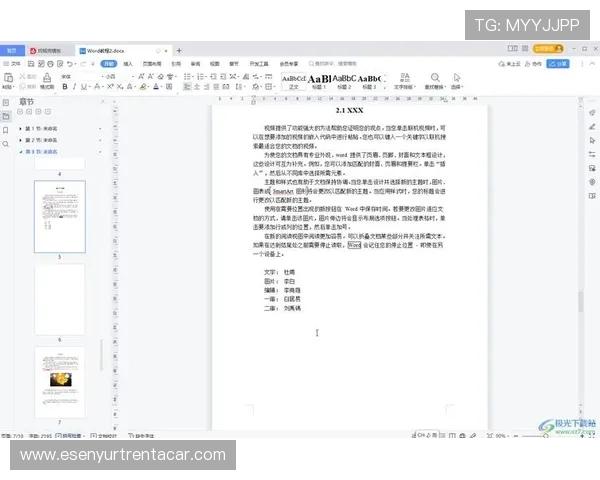
Task: Click the Collaborate button
Action: (533, 64)
